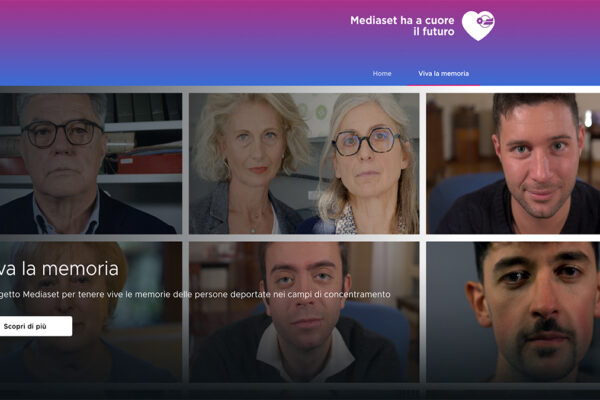Open the dimmed blonde woman tile above 'Scopri di più'
600x400 pixels.
91,312
